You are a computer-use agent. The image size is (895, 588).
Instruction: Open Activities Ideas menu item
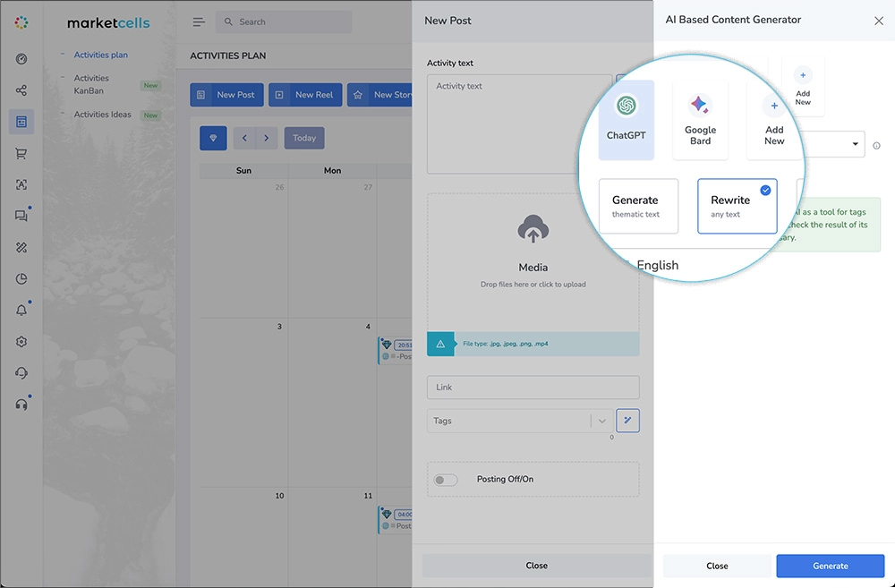(102, 115)
